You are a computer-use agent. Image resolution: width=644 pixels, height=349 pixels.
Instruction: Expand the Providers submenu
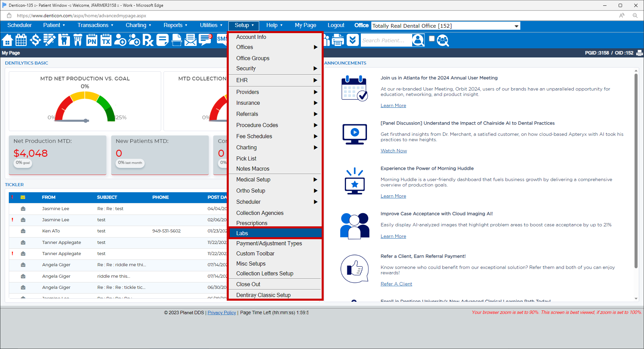[x=316, y=92]
